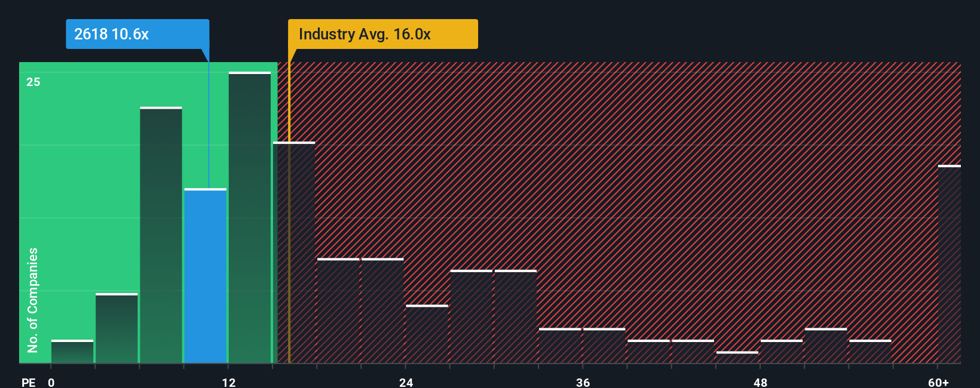Viewport: 980px width, 388px height.
Task: Select the 60+ PE bar at far right
Action: [950, 264]
